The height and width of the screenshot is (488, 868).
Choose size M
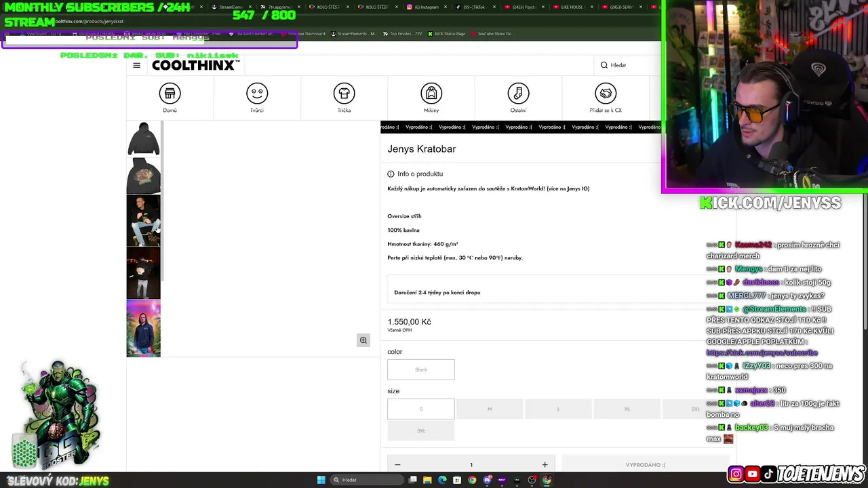490,409
